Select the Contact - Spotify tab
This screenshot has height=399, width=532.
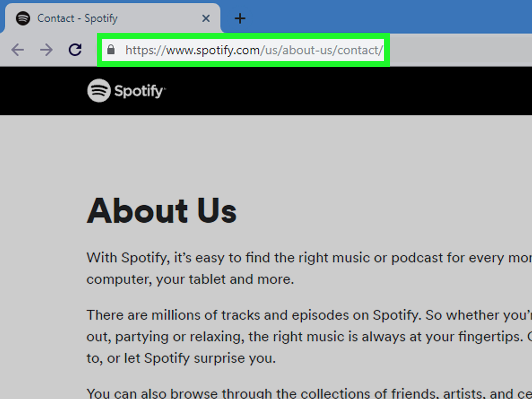pyautogui.click(x=112, y=18)
